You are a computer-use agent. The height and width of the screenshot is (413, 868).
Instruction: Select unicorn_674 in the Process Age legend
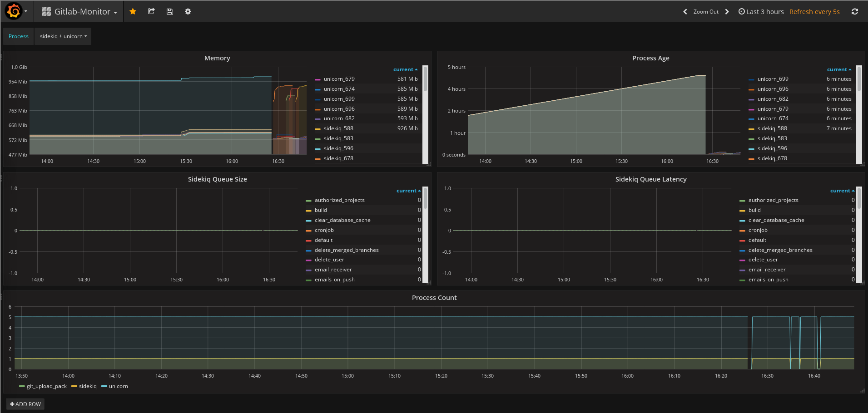pyautogui.click(x=773, y=118)
